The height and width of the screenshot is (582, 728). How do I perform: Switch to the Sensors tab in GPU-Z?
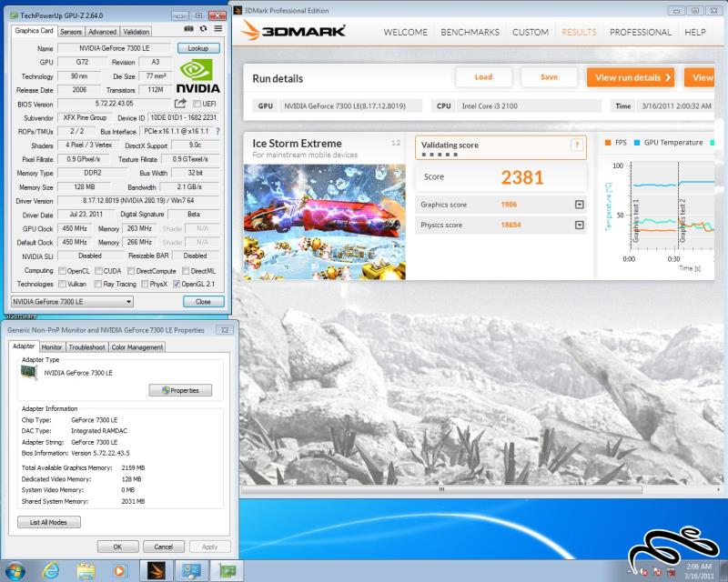pos(71,32)
